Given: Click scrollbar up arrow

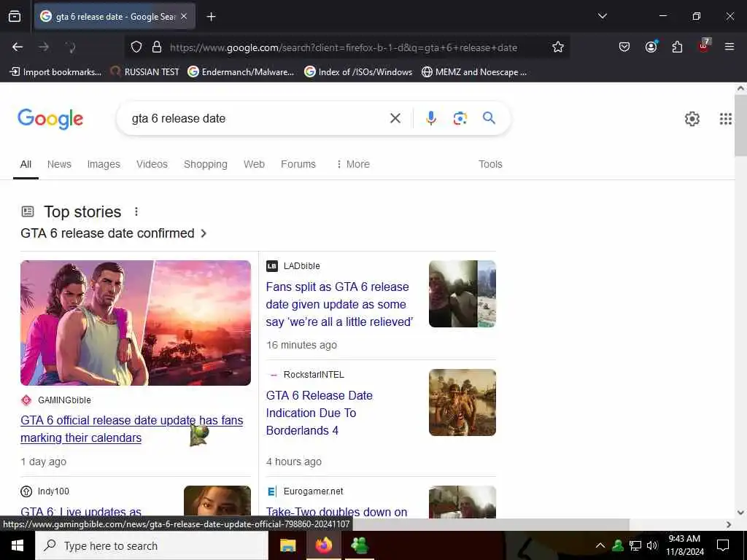Looking at the screenshot, I should (x=740, y=88).
